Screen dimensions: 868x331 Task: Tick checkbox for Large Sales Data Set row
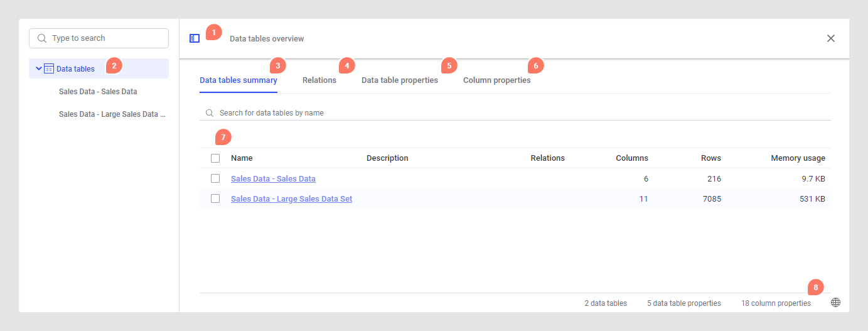click(x=215, y=198)
